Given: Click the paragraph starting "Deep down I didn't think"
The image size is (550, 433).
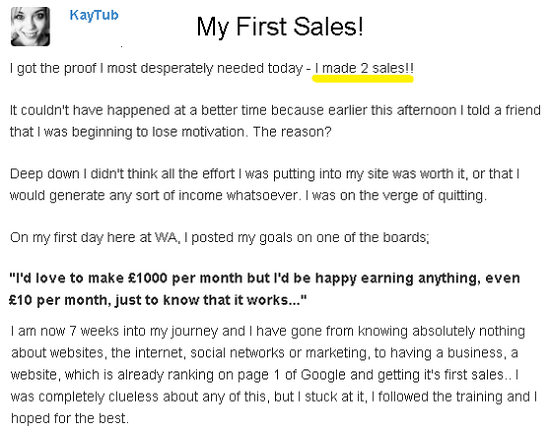Looking at the screenshot, I should [x=264, y=185].
